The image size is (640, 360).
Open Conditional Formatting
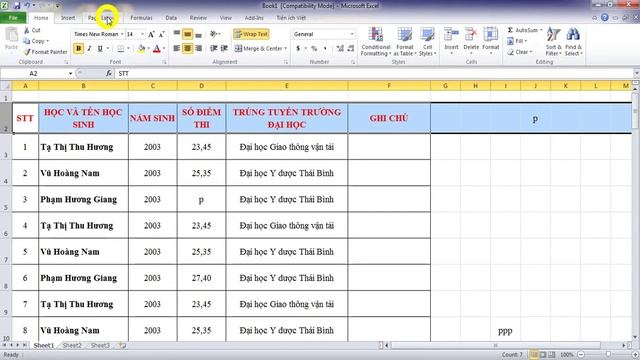coord(376,42)
